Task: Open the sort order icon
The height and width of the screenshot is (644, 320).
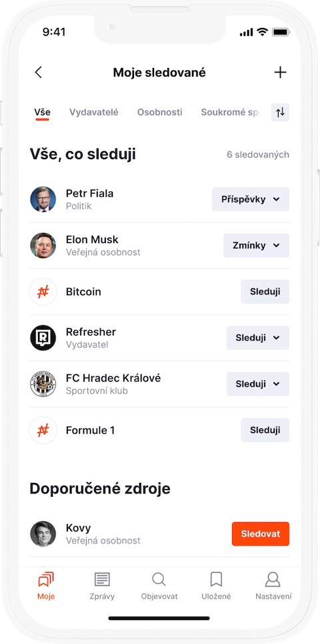Action: pos(280,113)
